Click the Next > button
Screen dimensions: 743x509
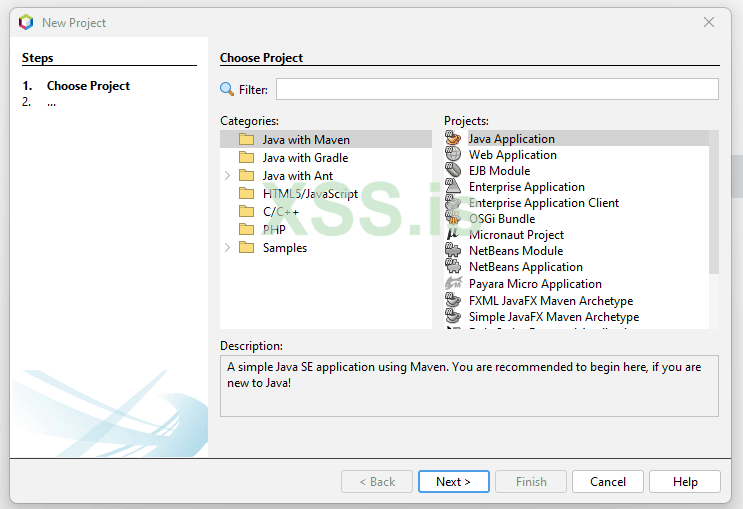(x=453, y=482)
